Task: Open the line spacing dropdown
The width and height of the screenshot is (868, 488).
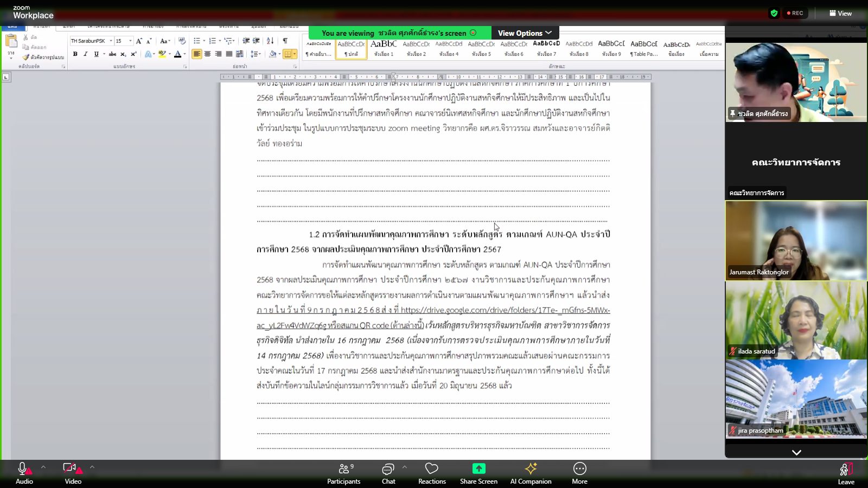Action: coord(260,54)
